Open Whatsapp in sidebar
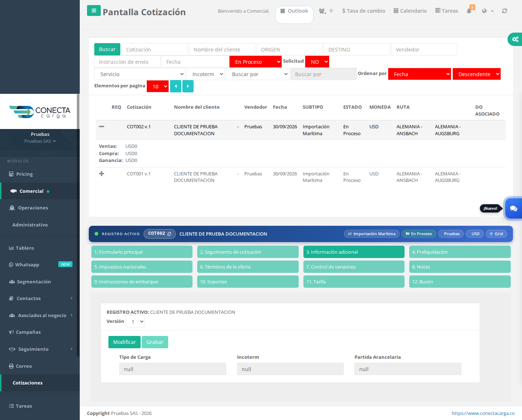 coord(27,265)
